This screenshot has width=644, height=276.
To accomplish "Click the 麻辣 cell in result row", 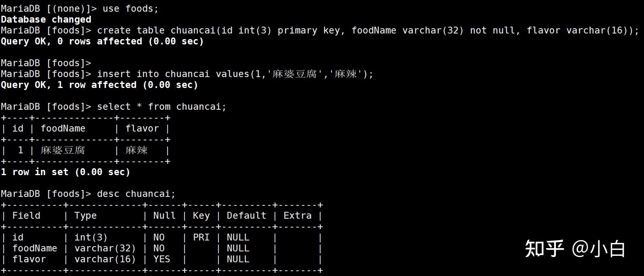I will (136, 150).
